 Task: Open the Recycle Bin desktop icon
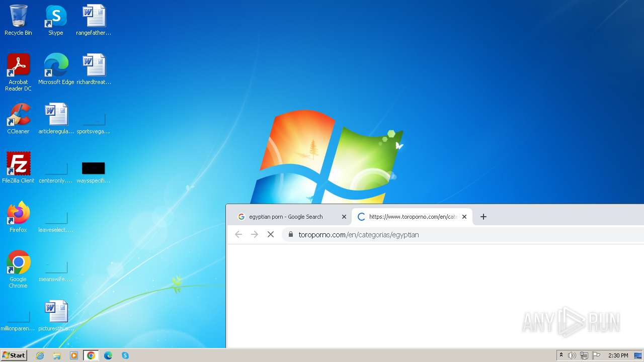(x=18, y=20)
